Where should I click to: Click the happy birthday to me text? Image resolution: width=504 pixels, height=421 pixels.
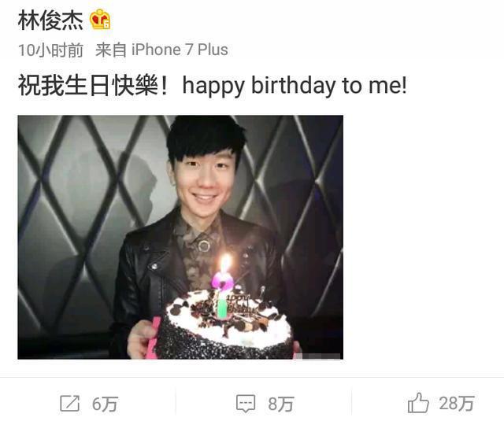pyautogui.click(x=295, y=86)
